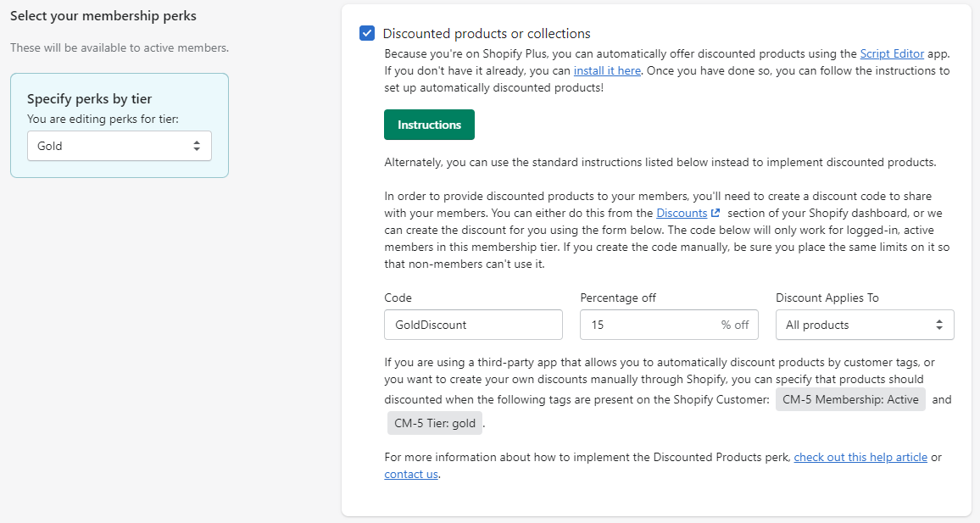
Task: Click the arrows icon in the All products select
Action: (939, 325)
